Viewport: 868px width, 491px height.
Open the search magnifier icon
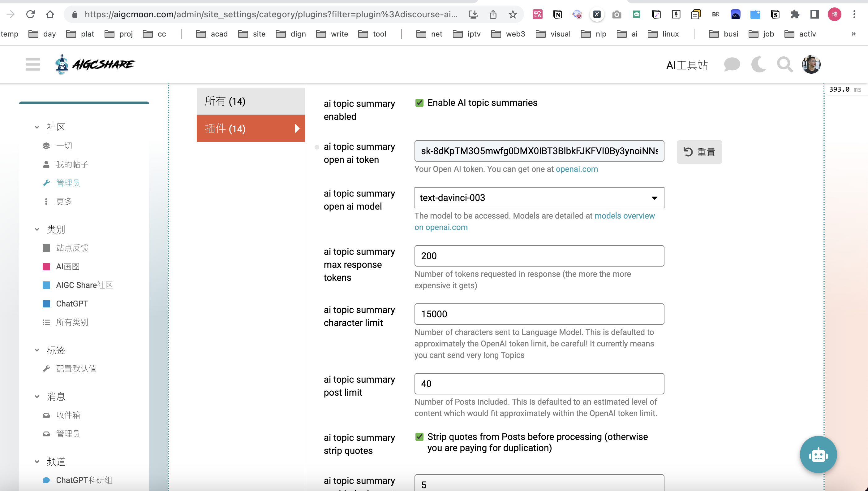click(785, 64)
